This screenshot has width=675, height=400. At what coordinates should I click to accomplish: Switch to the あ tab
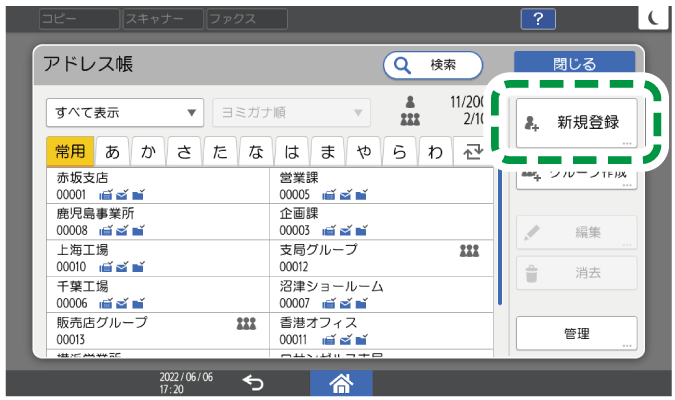[113, 152]
